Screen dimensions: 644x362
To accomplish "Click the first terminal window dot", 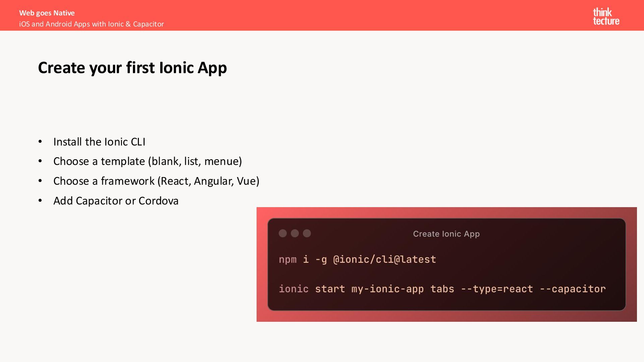I will (283, 233).
